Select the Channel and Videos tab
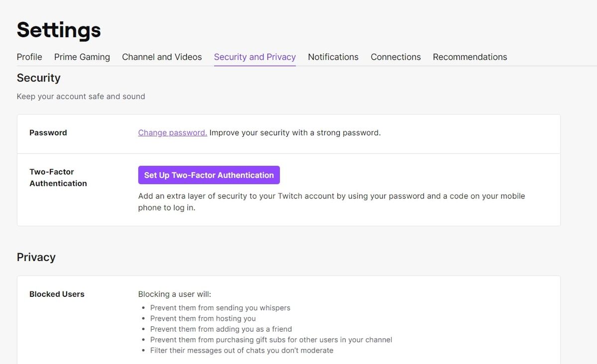The width and height of the screenshot is (597, 364). point(162,57)
